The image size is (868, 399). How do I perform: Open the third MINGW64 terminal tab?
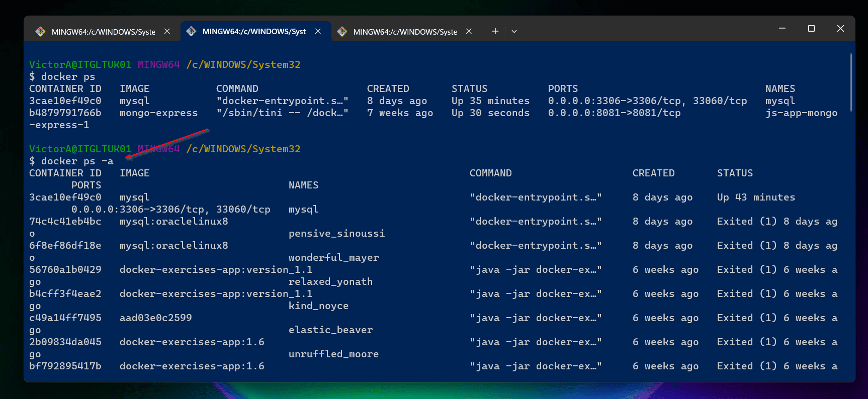(x=405, y=32)
